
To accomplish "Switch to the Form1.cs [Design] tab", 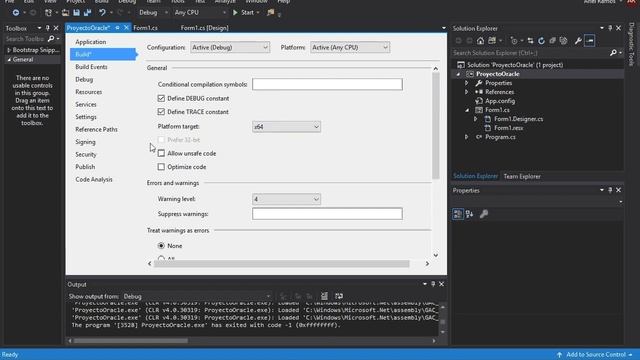I will click(204, 28).
